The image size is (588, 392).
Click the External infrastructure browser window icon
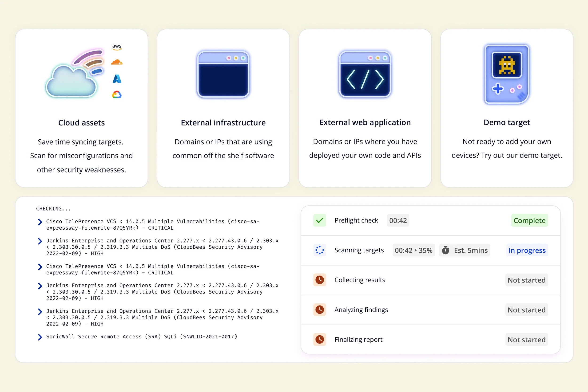pyautogui.click(x=223, y=74)
